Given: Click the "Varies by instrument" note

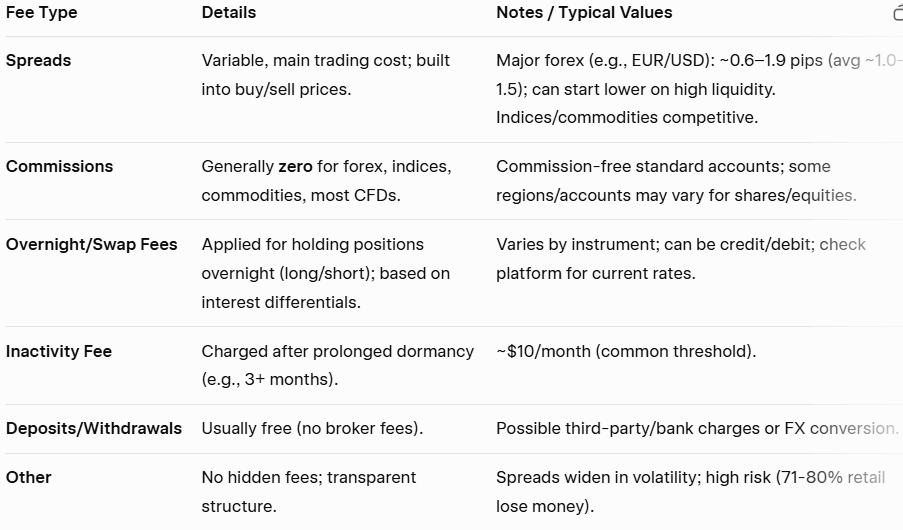Looking at the screenshot, I should [578, 245].
